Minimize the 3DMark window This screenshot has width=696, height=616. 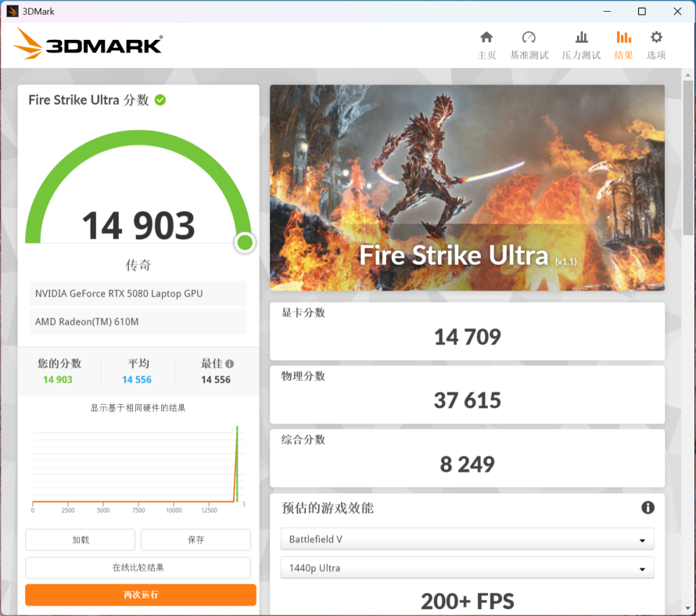[x=607, y=12]
